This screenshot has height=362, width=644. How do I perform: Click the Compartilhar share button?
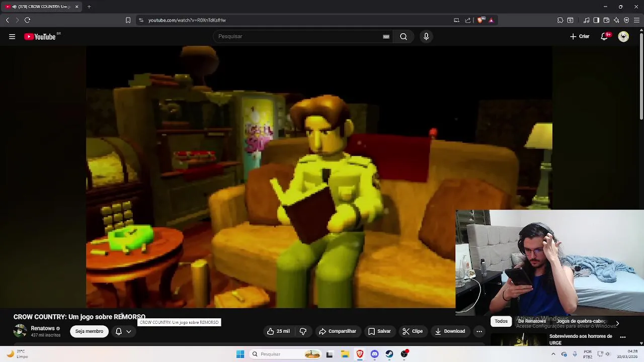[337, 331]
